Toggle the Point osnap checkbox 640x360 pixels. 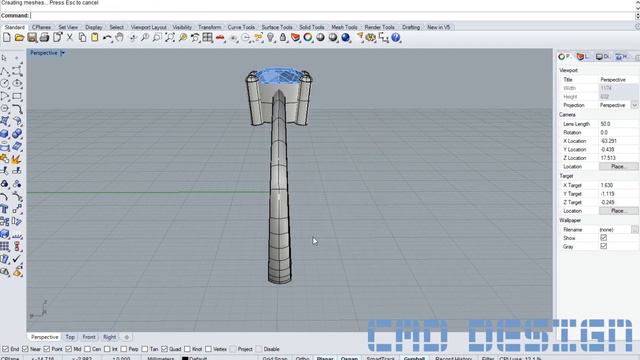pyautogui.click(x=47, y=349)
